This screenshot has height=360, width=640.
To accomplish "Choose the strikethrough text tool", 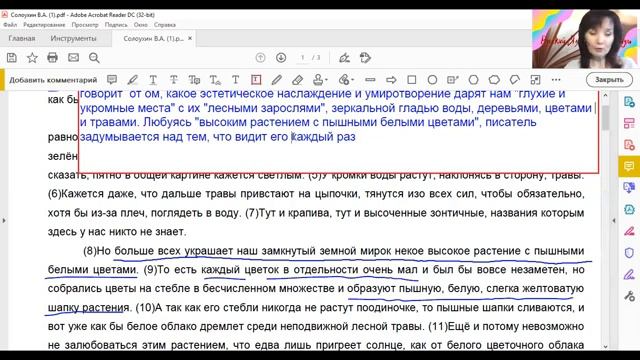I will pos(173,80).
